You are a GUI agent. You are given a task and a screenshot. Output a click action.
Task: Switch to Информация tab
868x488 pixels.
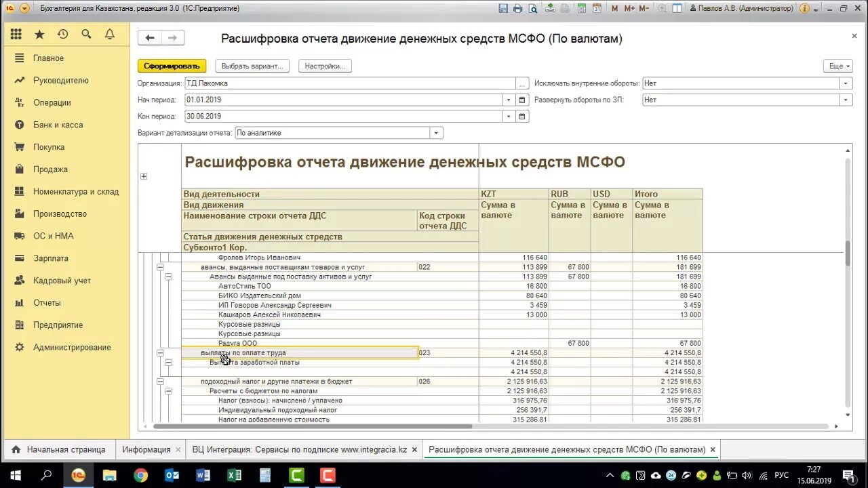pyautogui.click(x=146, y=449)
